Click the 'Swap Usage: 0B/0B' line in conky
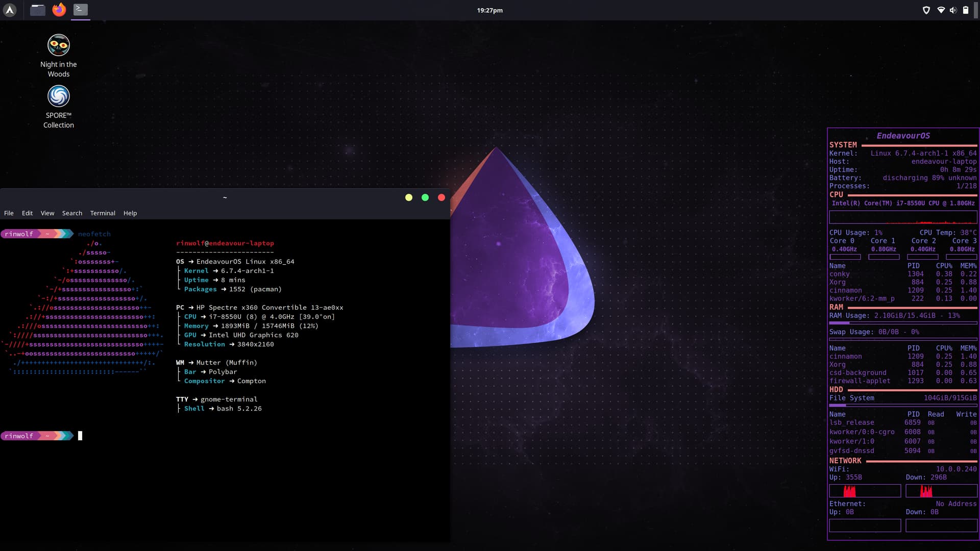Image resolution: width=980 pixels, height=551 pixels. pyautogui.click(x=874, y=332)
